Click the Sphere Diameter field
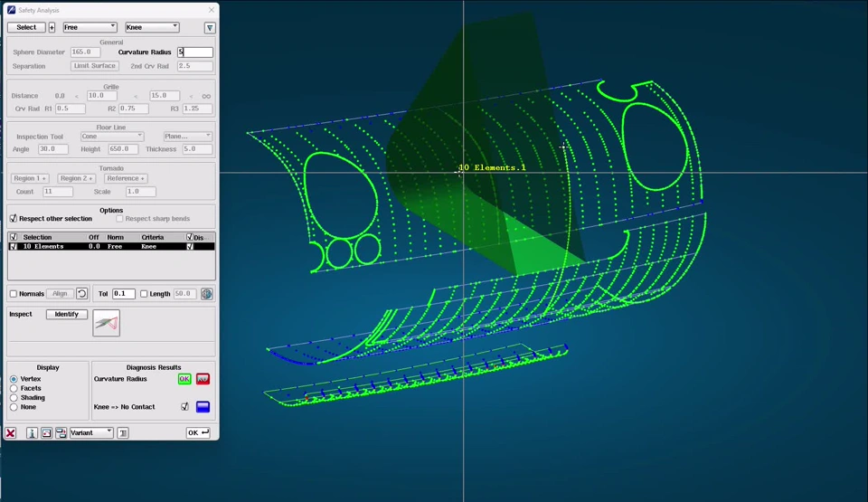Screen dimensions: 868x502 tap(85, 52)
